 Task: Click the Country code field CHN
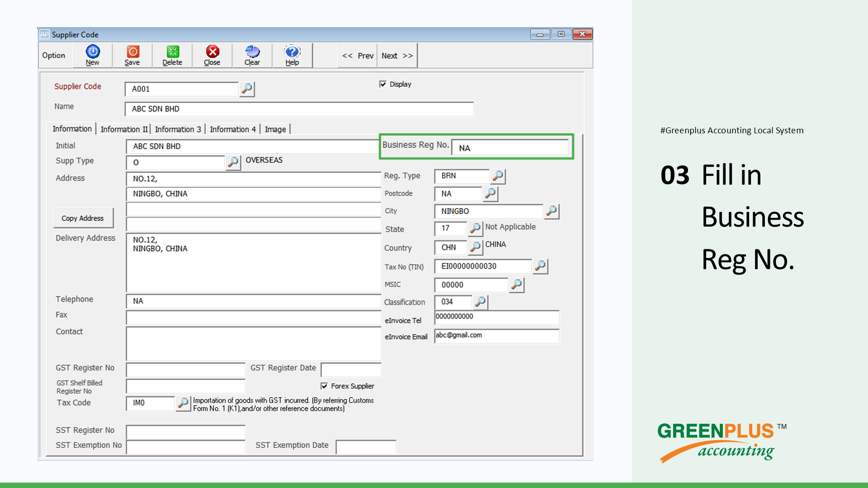coord(451,248)
